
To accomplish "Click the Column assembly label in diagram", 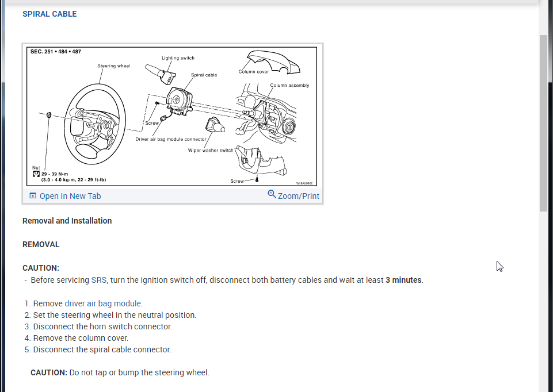I will pyautogui.click(x=289, y=85).
